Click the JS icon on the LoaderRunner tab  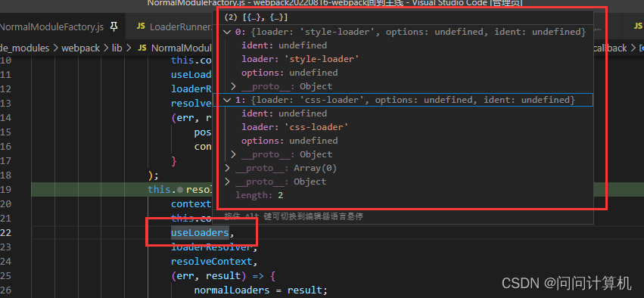click(141, 26)
